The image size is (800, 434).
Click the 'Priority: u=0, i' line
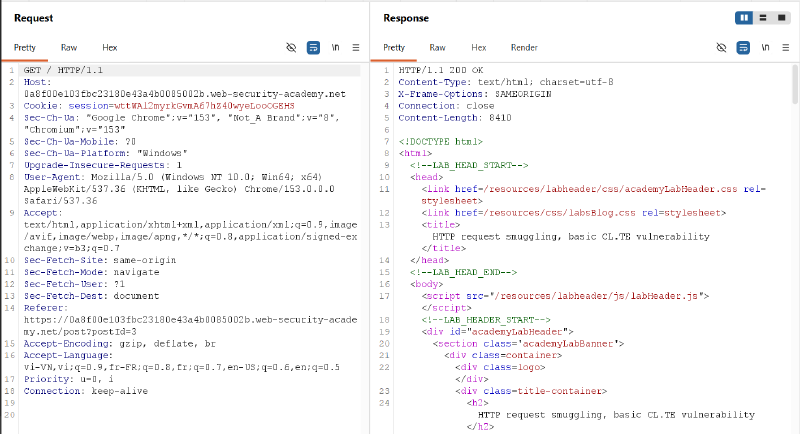pyautogui.click(x=68, y=379)
